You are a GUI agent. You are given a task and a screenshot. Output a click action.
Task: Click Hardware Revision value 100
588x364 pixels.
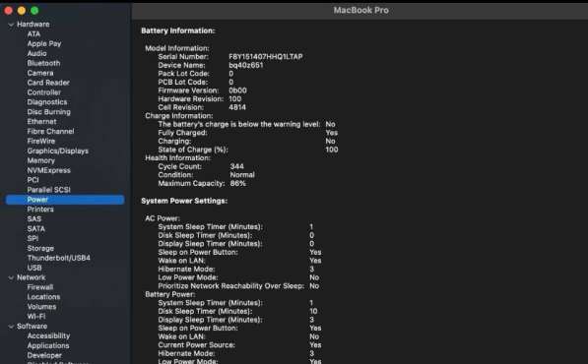[235, 98]
